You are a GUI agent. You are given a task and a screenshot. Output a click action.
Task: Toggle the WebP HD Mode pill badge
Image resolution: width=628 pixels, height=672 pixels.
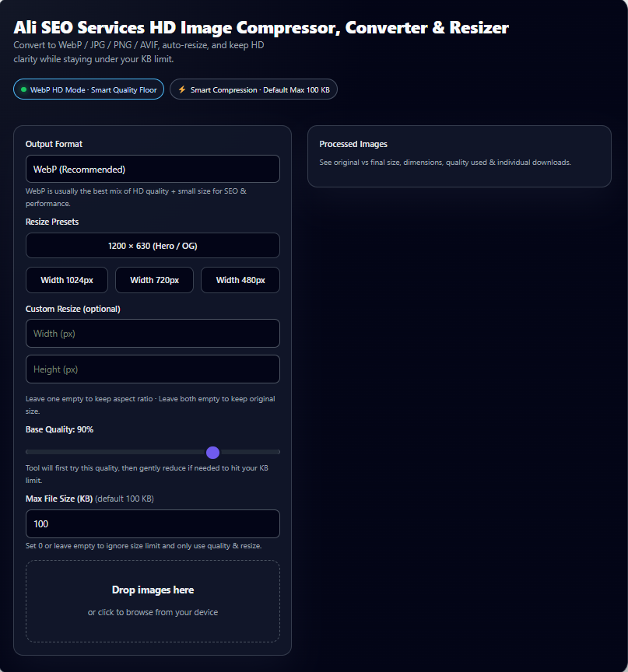pyautogui.click(x=88, y=89)
